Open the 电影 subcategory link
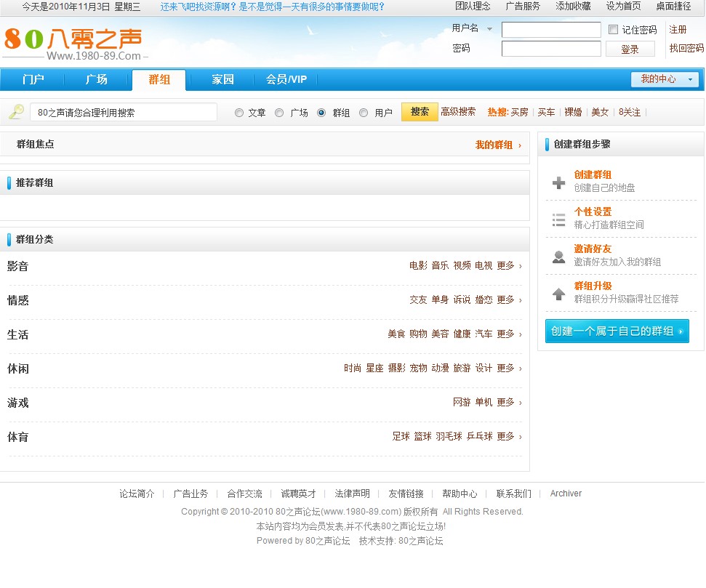 418,265
